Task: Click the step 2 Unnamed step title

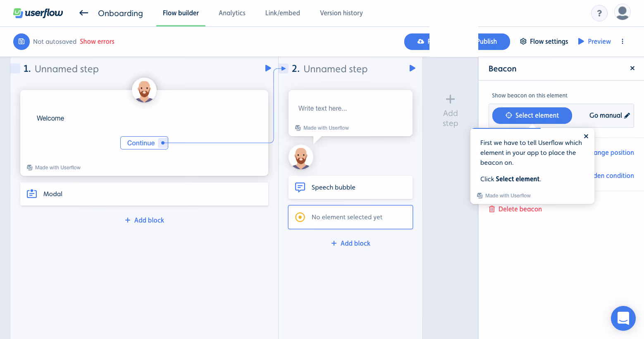Action: [x=335, y=69]
